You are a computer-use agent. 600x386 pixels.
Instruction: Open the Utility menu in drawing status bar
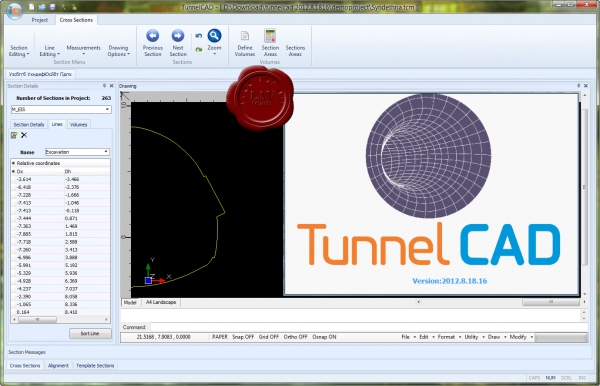click(x=474, y=337)
